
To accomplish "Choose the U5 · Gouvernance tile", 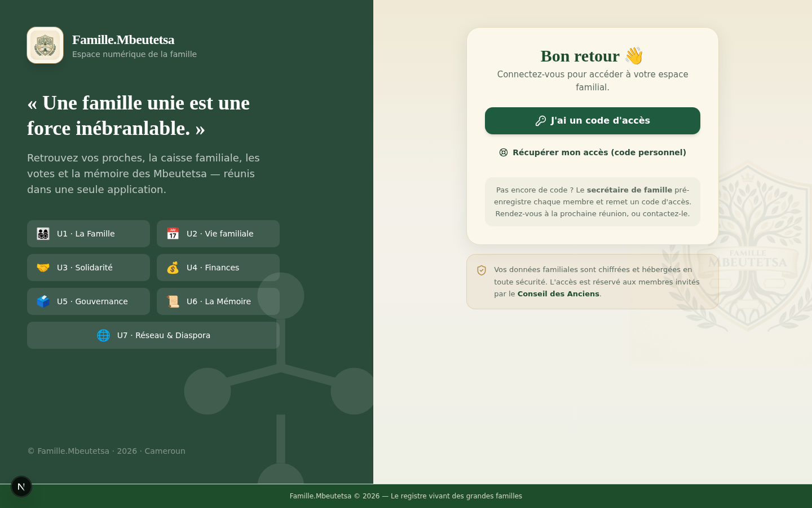I will 89,301.
